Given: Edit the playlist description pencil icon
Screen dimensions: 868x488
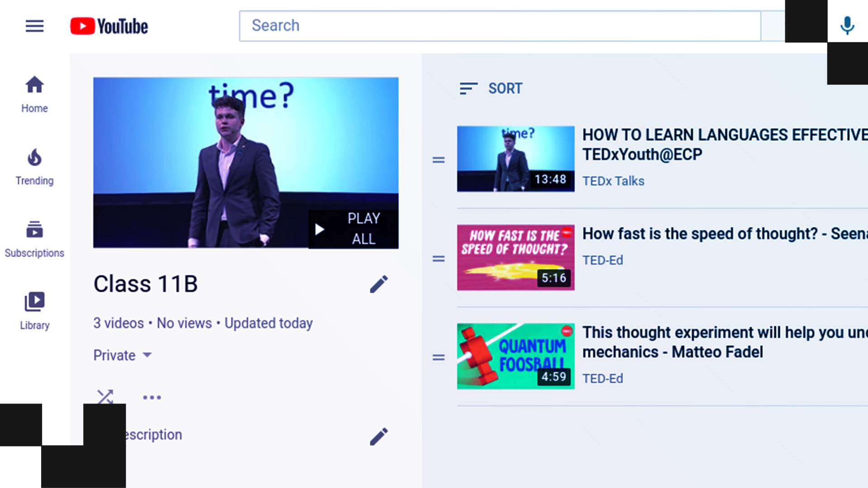Looking at the screenshot, I should [x=379, y=436].
